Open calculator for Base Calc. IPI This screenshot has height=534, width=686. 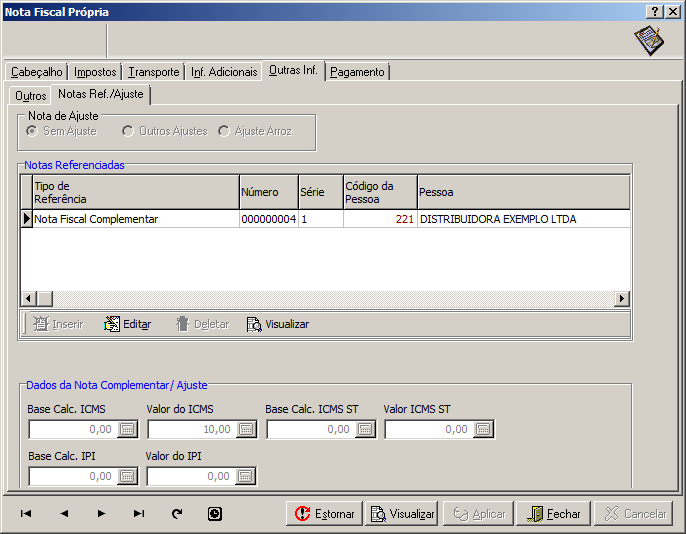point(128,477)
